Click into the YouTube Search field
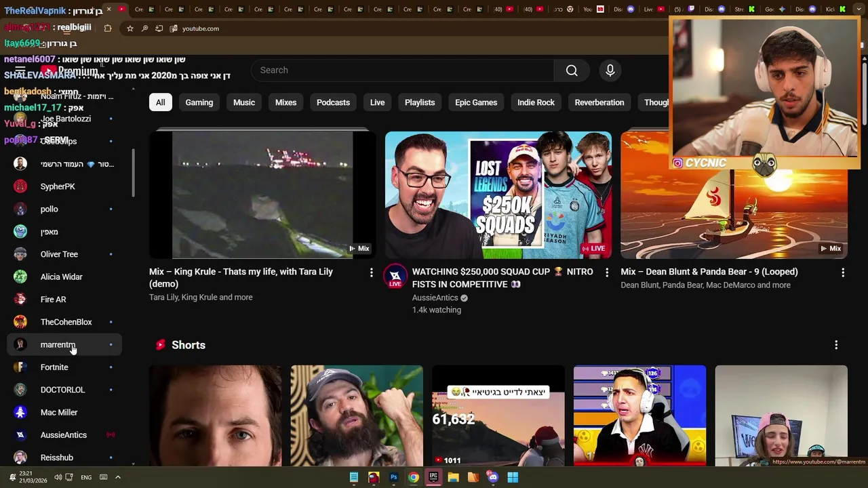The height and width of the screenshot is (488, 868). coord(402,70)
